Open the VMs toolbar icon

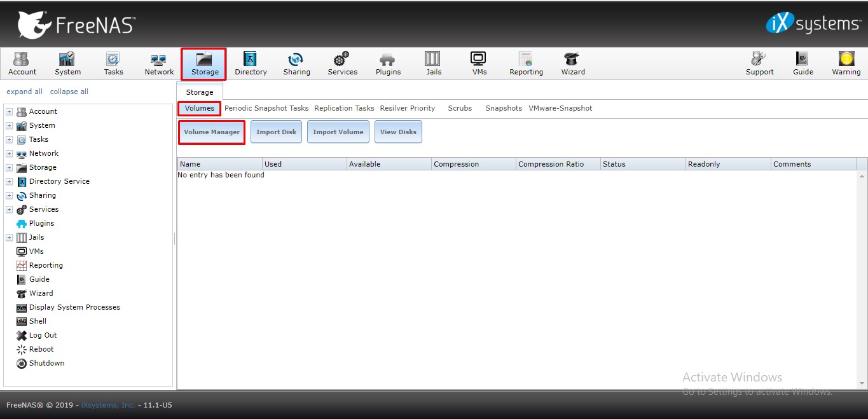coord(479,64)
